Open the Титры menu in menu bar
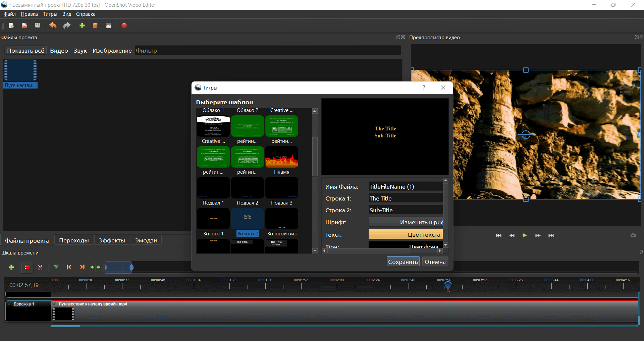This screenshot has width=644, height=341. (x=50, y=14)
